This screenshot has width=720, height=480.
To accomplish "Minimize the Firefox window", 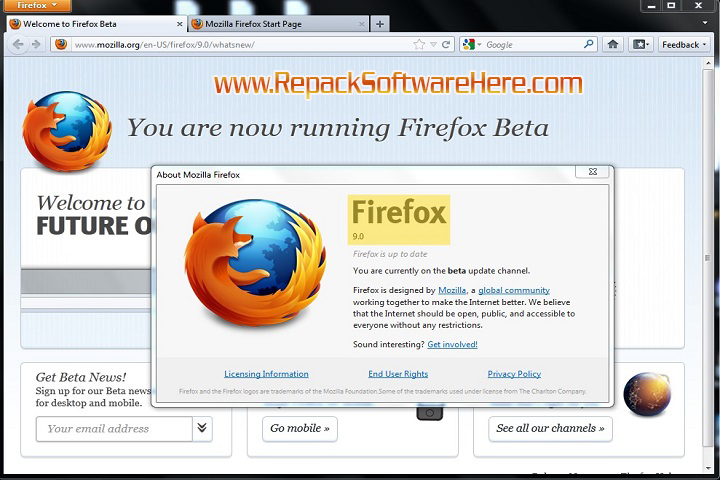I will [651, 6].
